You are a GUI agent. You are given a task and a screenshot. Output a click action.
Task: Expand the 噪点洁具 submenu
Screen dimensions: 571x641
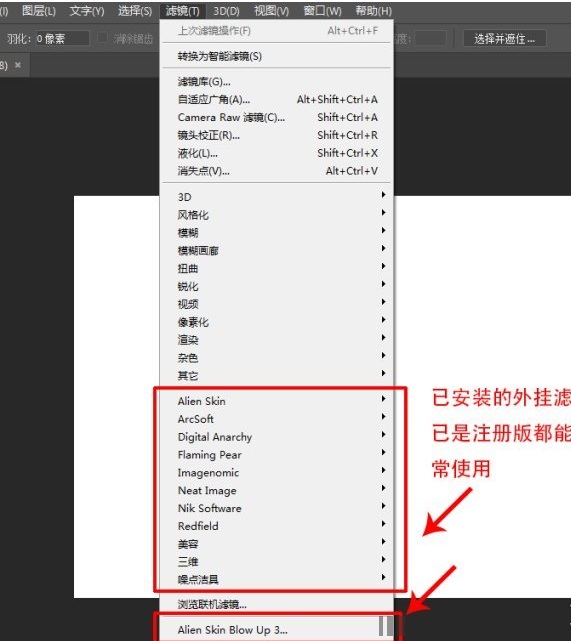277,580
